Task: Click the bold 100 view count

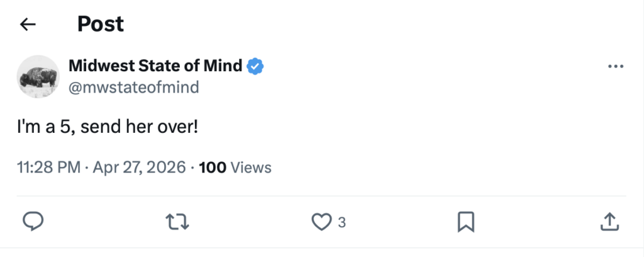Action: point(213,168)
